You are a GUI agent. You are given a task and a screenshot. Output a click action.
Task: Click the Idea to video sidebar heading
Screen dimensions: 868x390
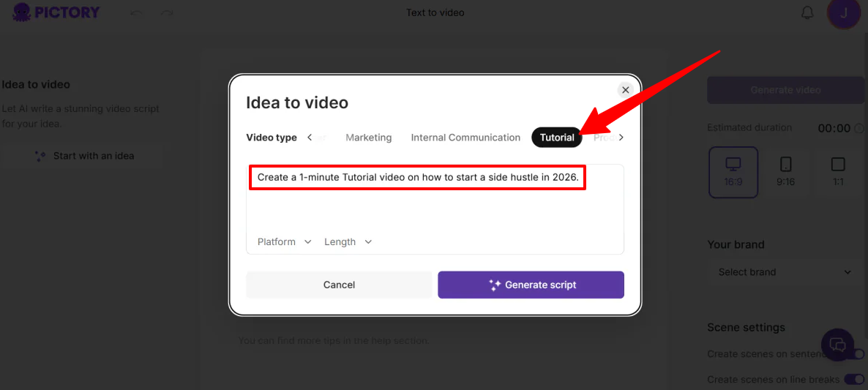36,85
